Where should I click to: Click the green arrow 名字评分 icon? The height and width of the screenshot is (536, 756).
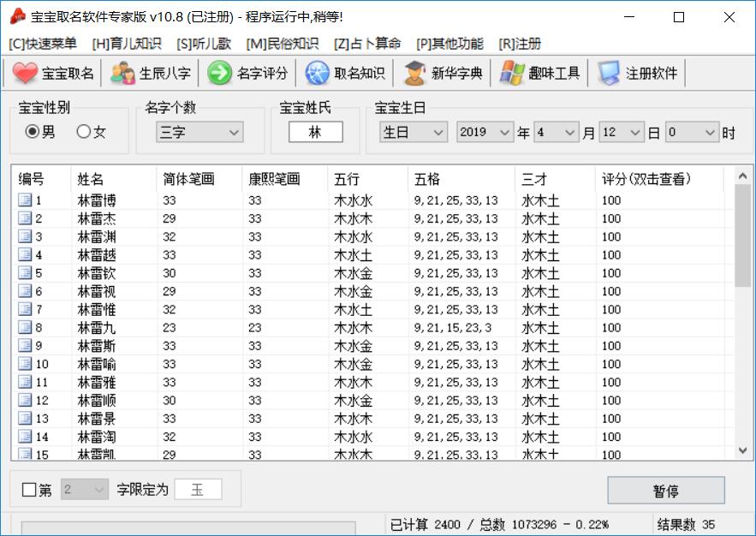coord(220,74)
